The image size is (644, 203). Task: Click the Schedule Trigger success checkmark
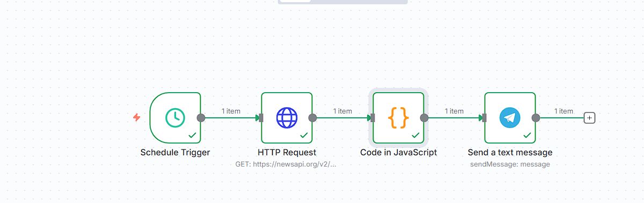click(192, 136)
